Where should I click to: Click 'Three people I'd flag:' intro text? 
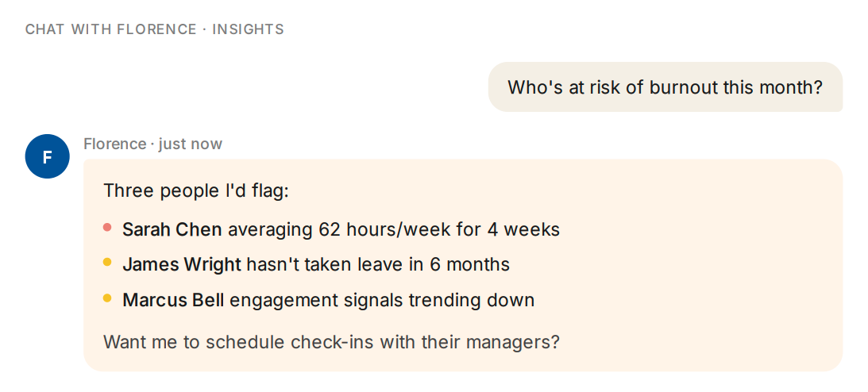tap(196, 191)
